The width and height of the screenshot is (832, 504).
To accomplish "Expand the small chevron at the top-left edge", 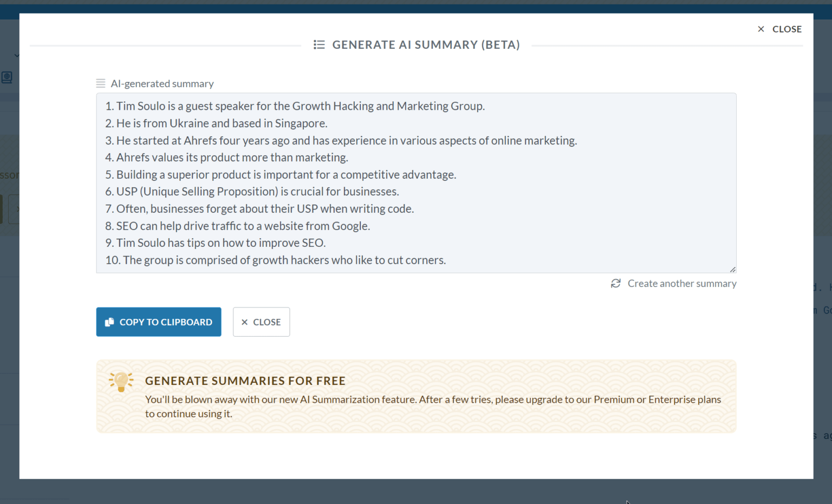I will (16, 55).
